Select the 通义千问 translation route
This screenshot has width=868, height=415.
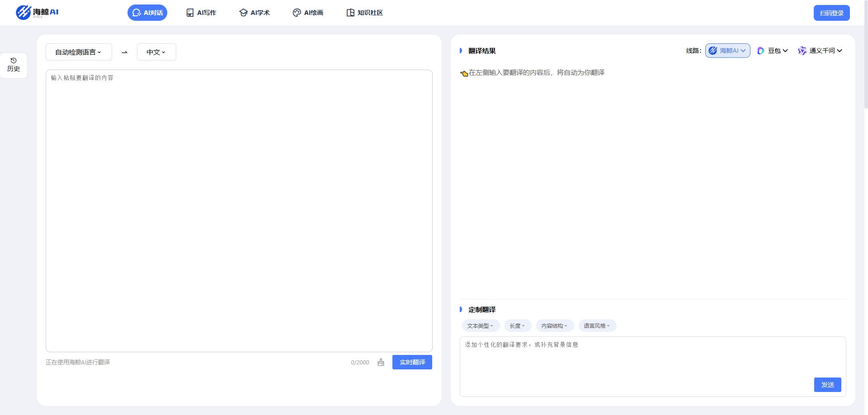point(820,51)
